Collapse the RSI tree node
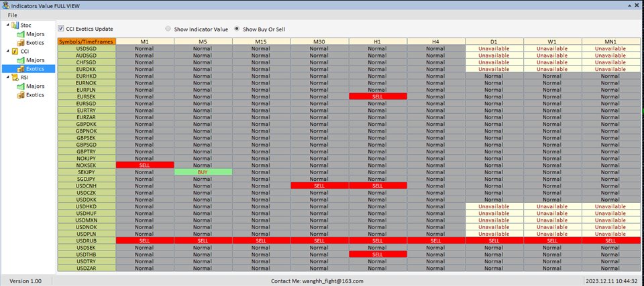This screenshot has width=644, height=286. (x=8, y=77)
